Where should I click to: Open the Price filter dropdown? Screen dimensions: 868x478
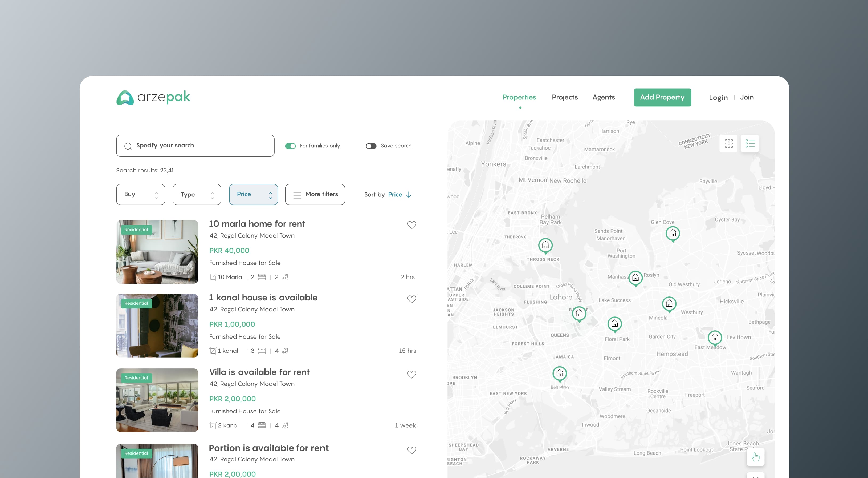(253, 194)
